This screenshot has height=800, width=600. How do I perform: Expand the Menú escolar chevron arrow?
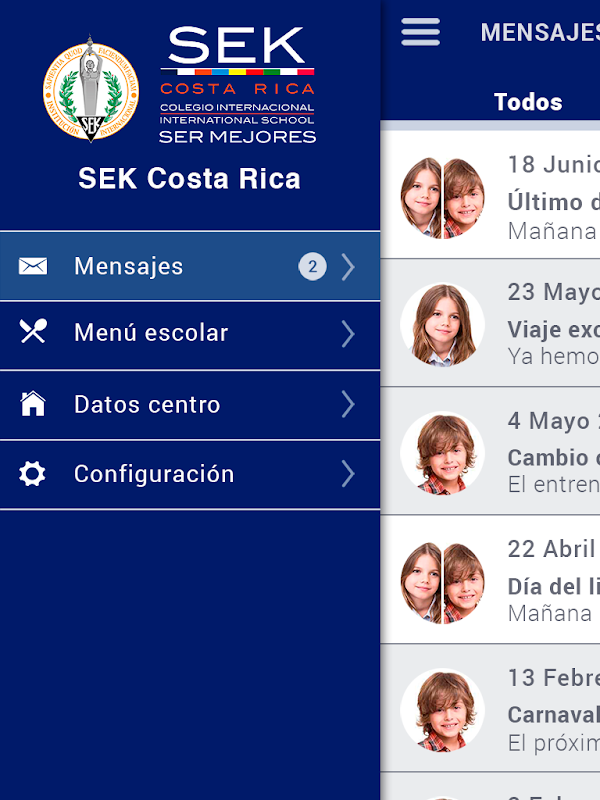348,333
